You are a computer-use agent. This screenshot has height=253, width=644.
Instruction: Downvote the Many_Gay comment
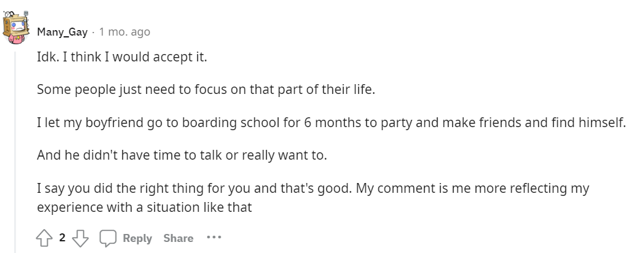click(80, 238)
